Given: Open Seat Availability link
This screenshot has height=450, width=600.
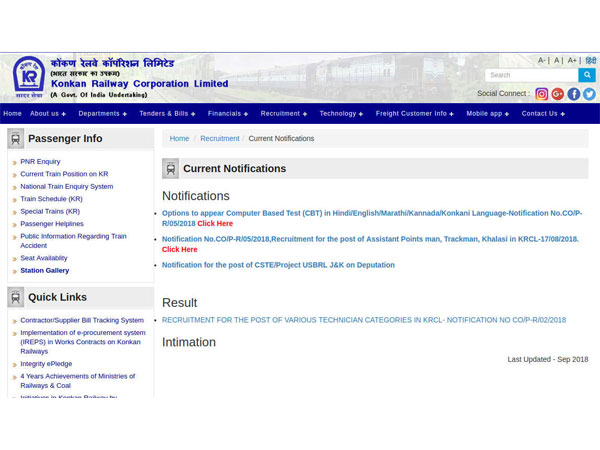Looking at the screenshot, I should [44, 258].
